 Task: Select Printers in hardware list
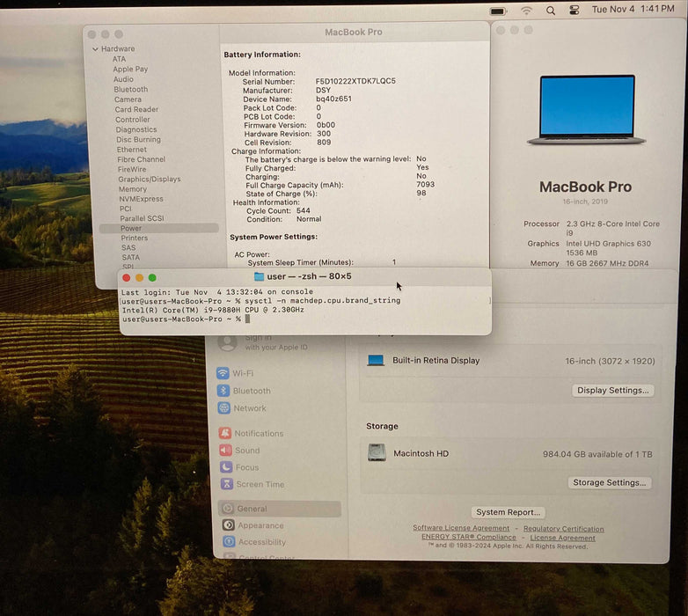point(135,238)
